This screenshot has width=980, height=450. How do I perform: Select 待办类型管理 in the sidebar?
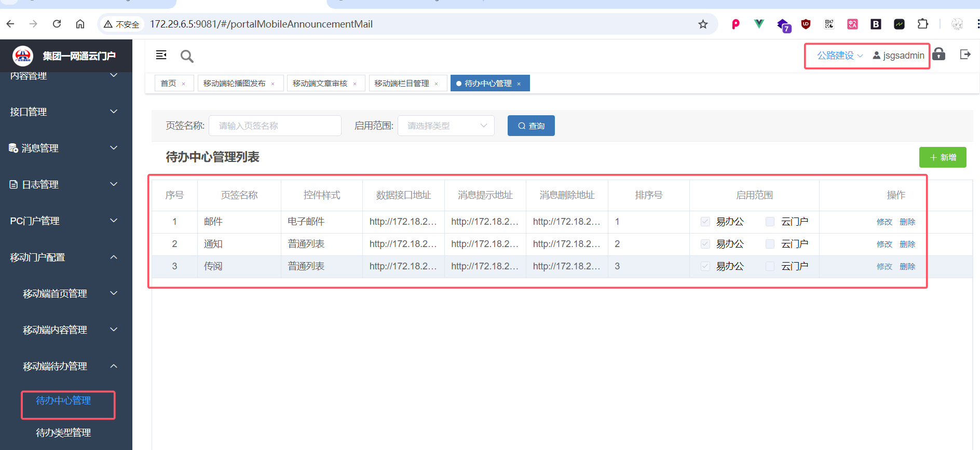63,432
